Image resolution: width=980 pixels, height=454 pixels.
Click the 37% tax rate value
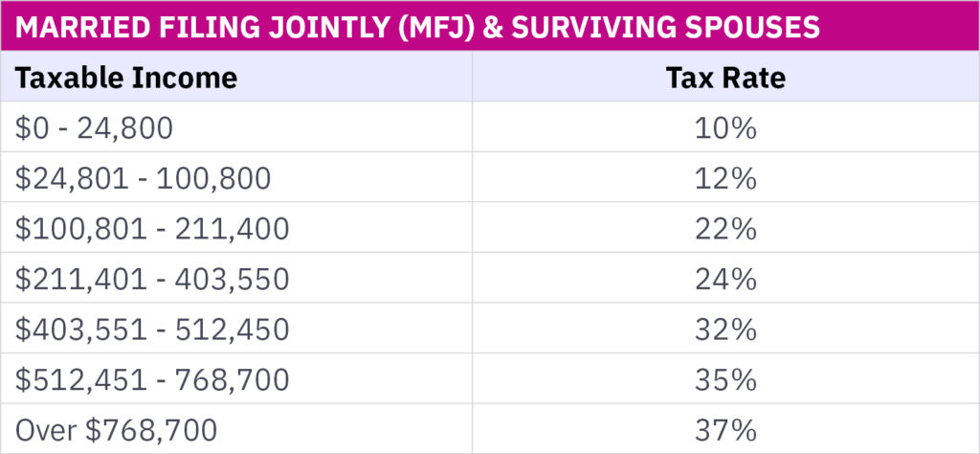coord(725,430)
